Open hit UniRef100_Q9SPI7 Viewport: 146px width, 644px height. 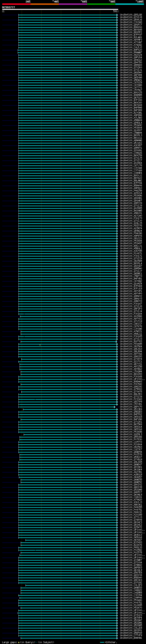tap(131, 25)
